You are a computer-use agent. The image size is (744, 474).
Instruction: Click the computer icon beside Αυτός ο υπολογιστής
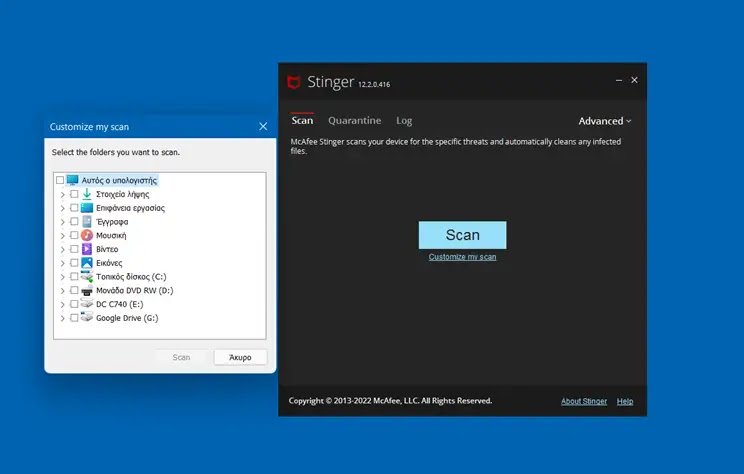pos(73,180)
